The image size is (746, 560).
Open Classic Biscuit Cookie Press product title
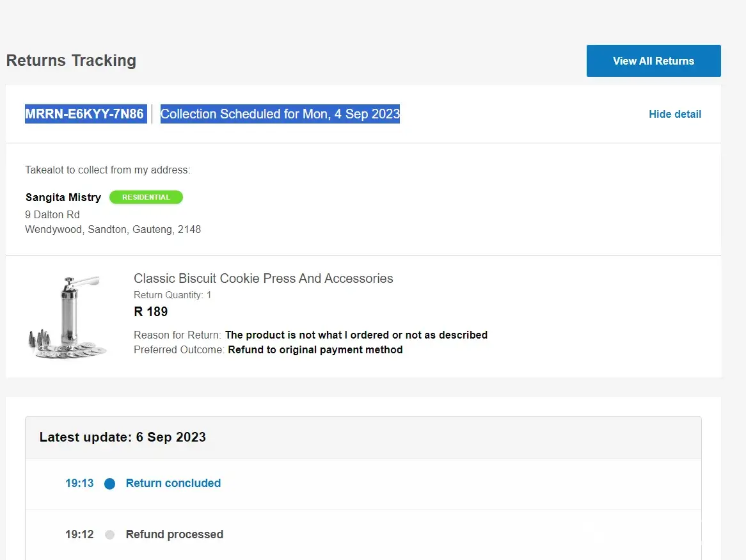click(x=263, y=278)
